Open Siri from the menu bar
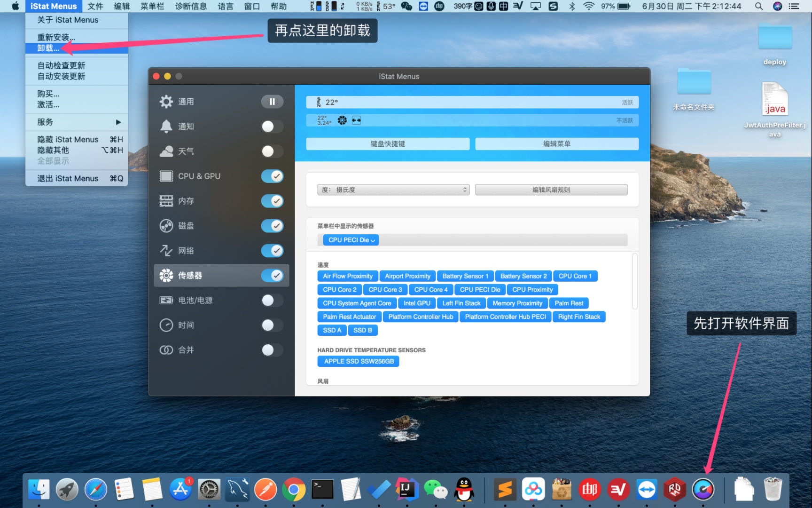This screenshot has height=508, width=812. [x=778, y=6]
